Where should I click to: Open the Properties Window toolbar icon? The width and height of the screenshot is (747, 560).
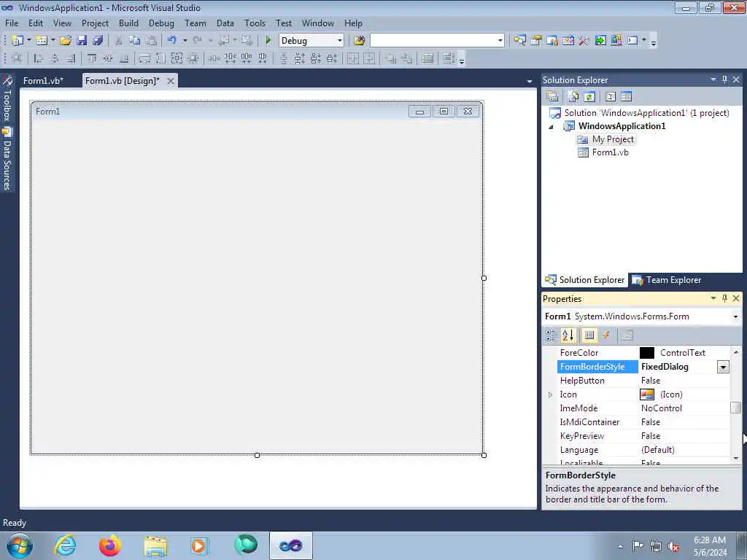tap(536, 41)
